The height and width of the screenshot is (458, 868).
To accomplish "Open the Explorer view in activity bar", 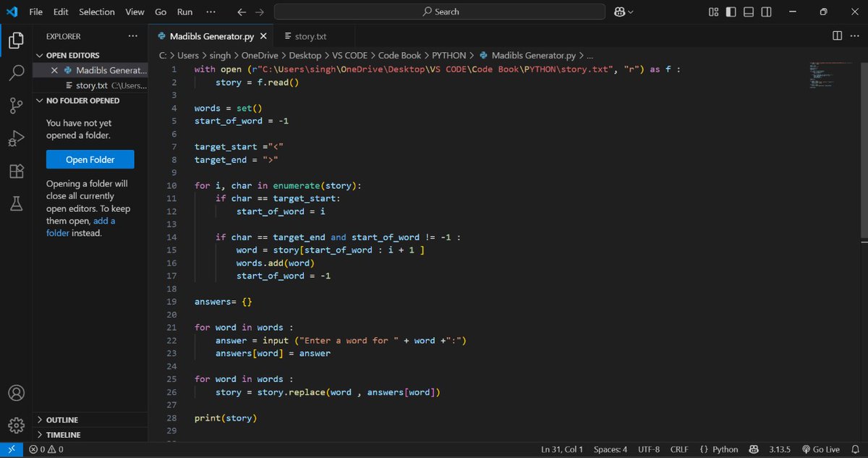I will click(x=16, y=41).
